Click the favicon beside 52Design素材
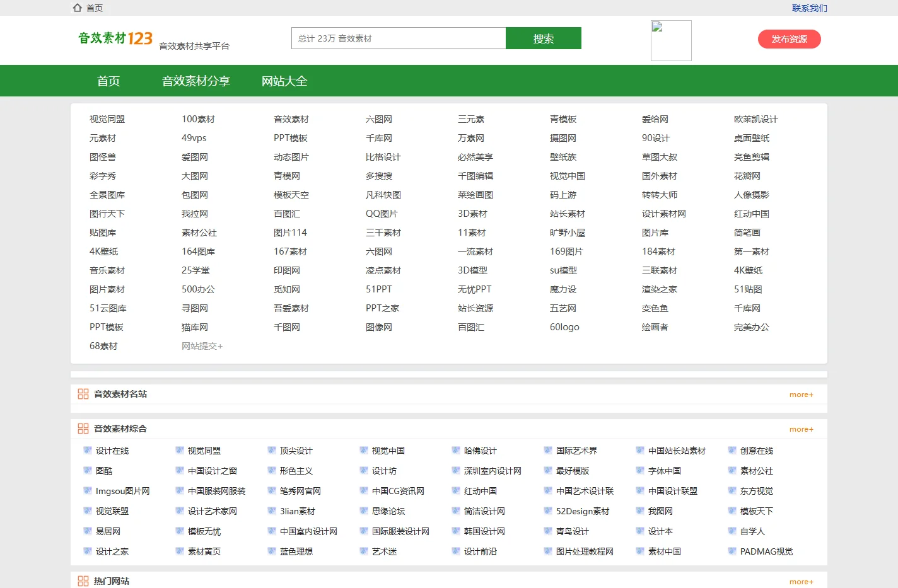The width and height of the screenshot is (898, 588). (x=548, y=510)
